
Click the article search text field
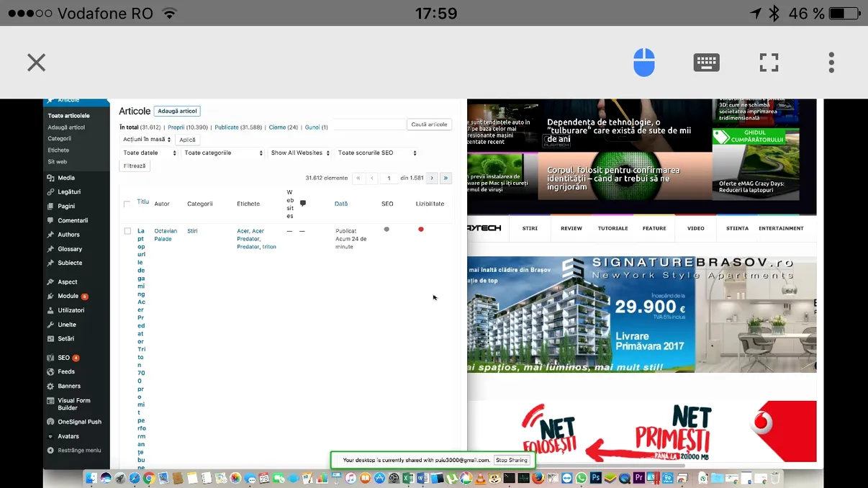click(368, 125)
